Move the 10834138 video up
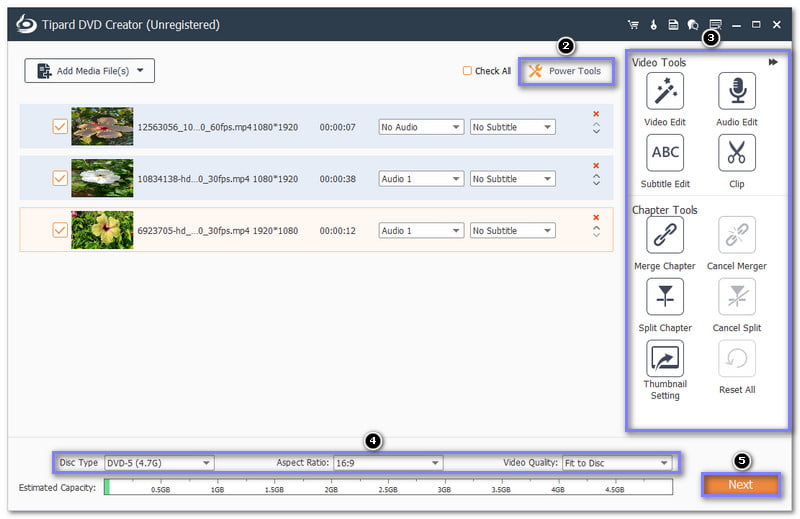Viewport: 800px width, 519px height. (x=596, y=176)
